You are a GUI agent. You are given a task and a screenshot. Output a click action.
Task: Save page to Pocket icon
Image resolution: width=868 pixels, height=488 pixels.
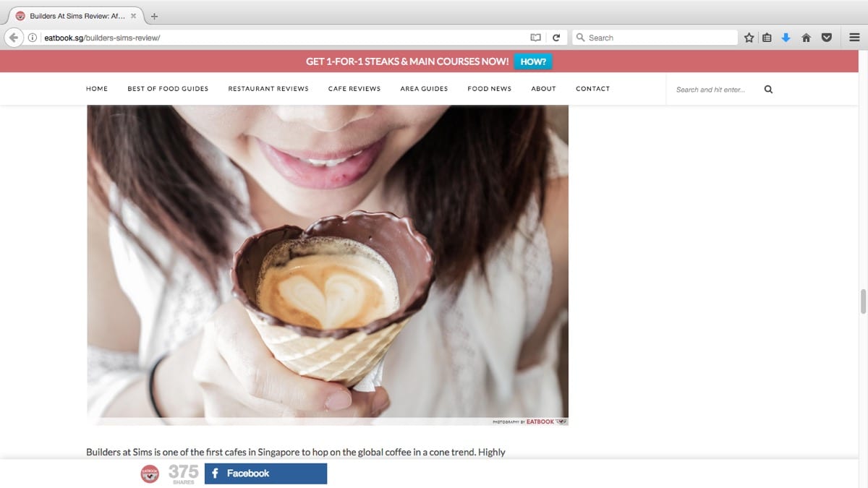pyautogui.click(x=826, y=38)
